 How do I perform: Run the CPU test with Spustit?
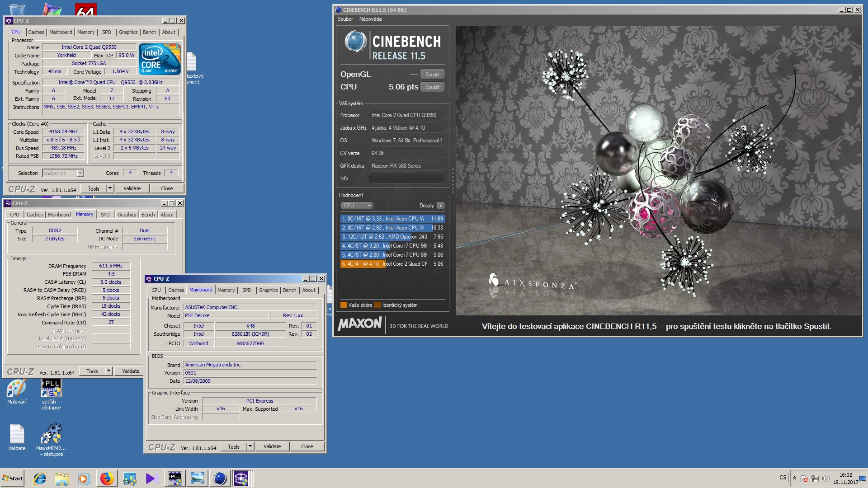[x=432, y=87]
